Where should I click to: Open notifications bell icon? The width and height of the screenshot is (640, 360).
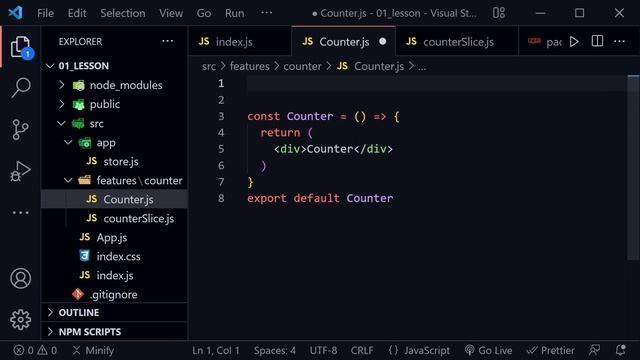(620, 350)
